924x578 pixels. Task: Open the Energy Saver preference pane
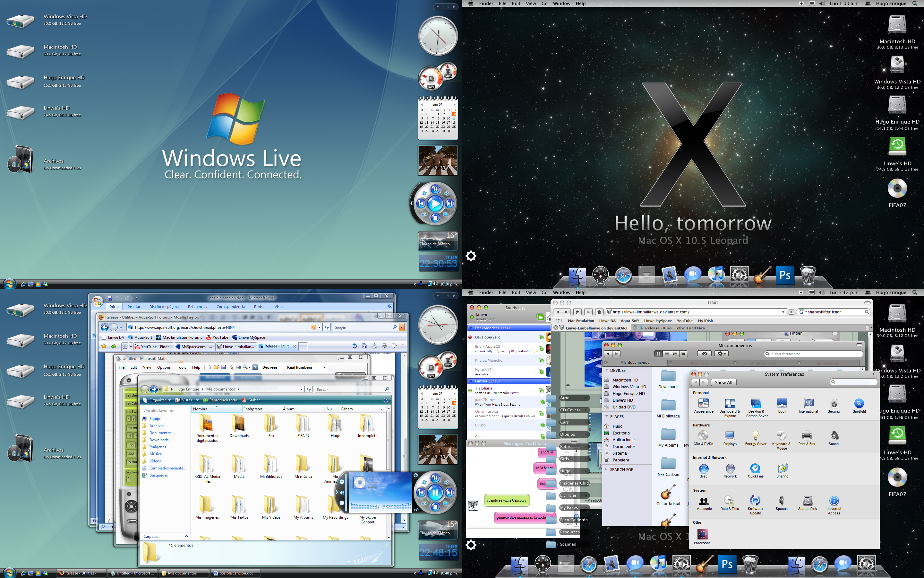[756, 438]
